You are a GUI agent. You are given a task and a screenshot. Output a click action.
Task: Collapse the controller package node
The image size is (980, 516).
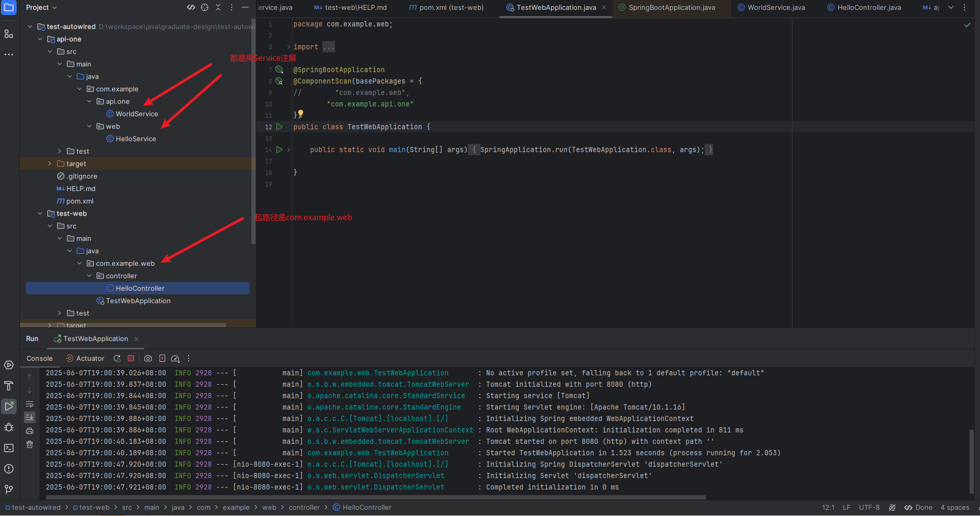[x=89, y=276]
